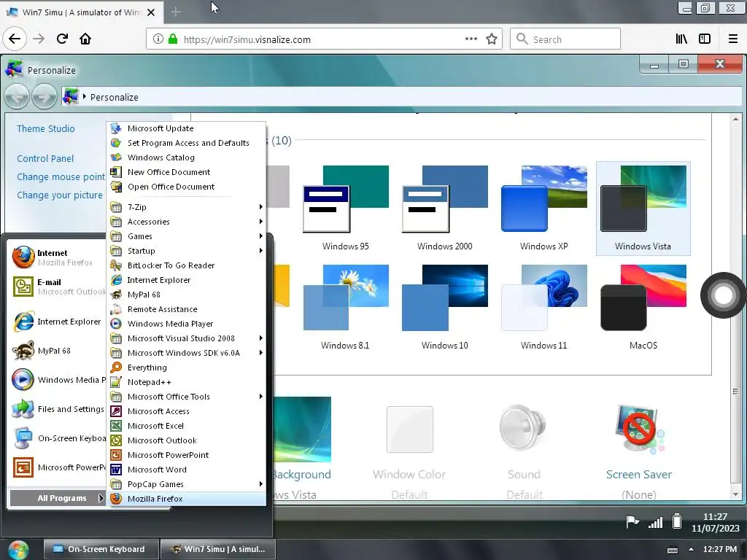Expand Microsoft Office Tools folder
Viewport: 747px width, 560px height.
pyautogui.click(x=186, y=397)
